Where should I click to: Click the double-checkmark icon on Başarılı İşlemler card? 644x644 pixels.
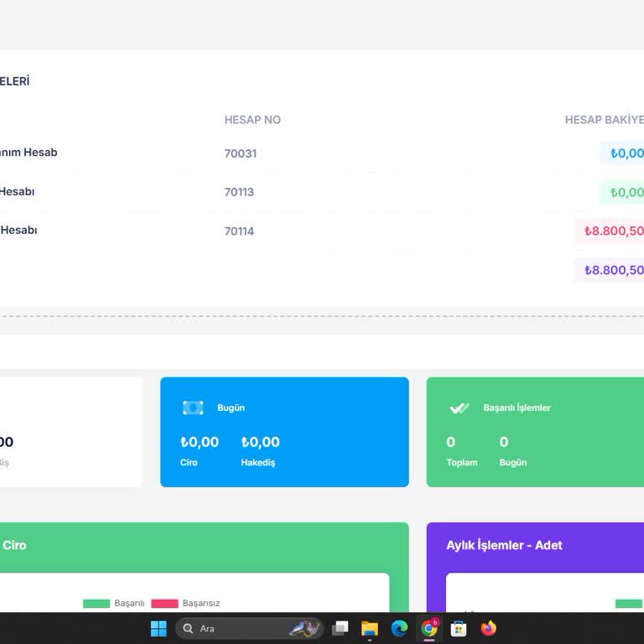(459, 408)
